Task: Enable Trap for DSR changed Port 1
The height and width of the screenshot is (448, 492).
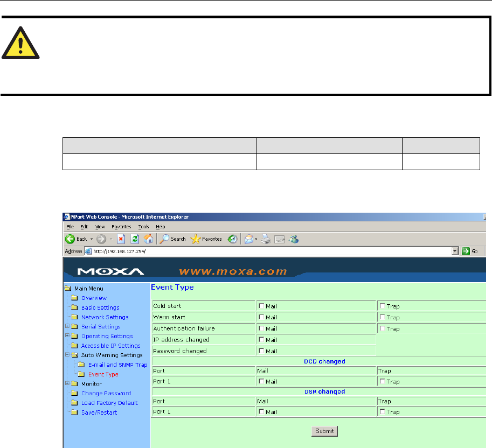Action: 382,411
